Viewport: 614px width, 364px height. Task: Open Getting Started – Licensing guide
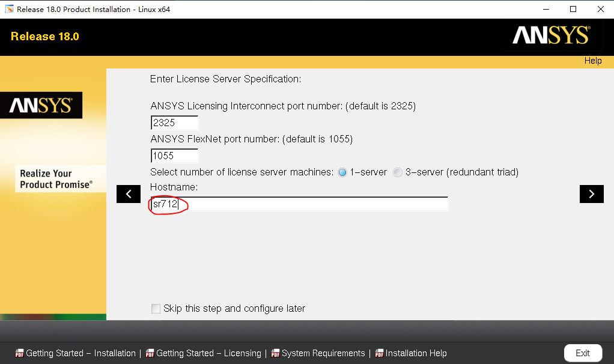coord(208,353)
